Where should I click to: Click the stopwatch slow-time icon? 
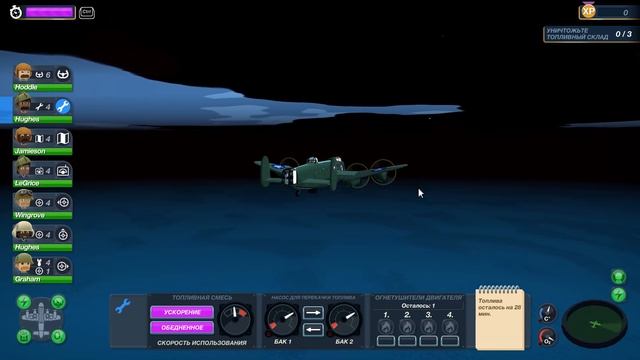(16, 12)
